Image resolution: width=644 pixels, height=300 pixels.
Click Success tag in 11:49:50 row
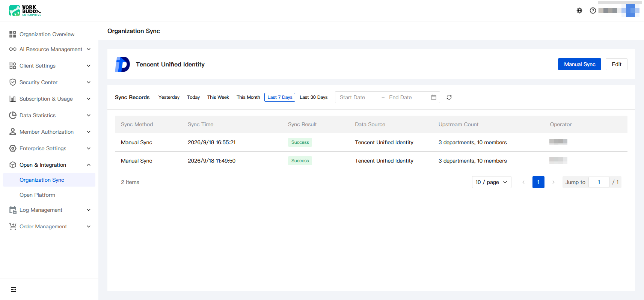tap(300, 161)
